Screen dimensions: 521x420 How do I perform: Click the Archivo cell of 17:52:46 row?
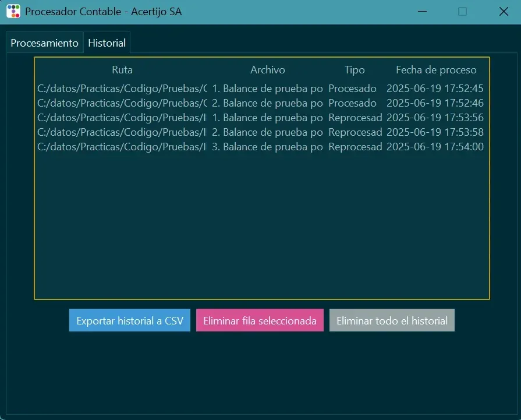pos(267,103)
